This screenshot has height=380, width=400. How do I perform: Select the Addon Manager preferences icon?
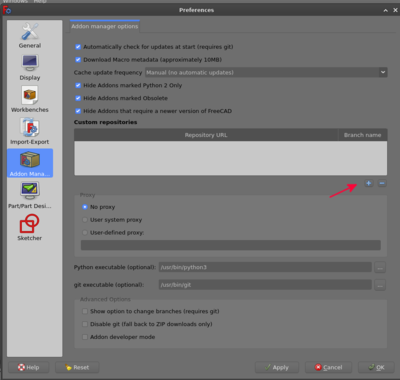click(x=30, y=163)
